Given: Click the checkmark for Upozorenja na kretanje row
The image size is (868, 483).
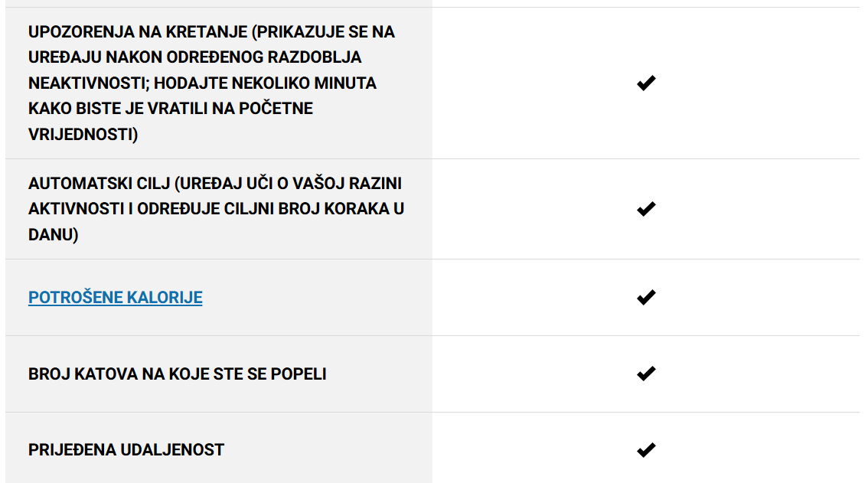Looking at the screenshot, I should tap(646, 83).
